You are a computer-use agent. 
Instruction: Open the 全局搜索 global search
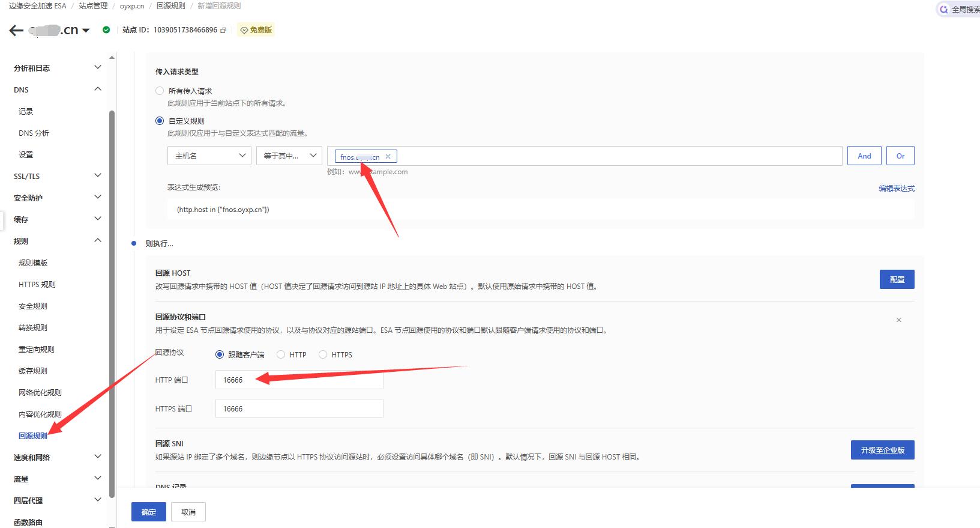(960, 9)
